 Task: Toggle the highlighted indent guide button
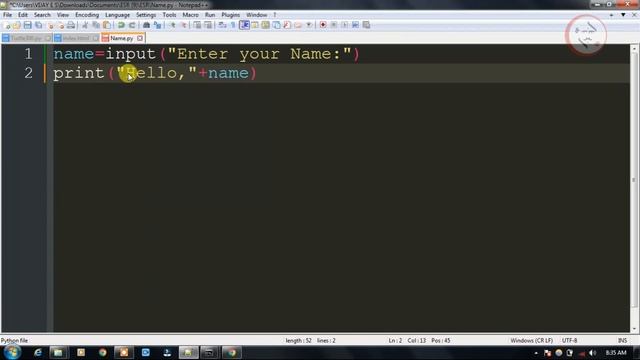pos(244,25)
